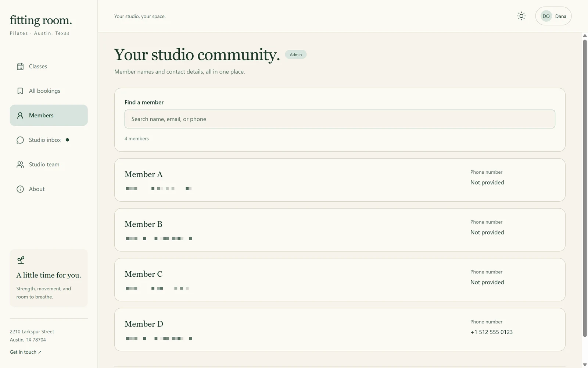Click the phone number +1 512 555 0123
Screen dimensions: 588x368
[x=491, y=332]
